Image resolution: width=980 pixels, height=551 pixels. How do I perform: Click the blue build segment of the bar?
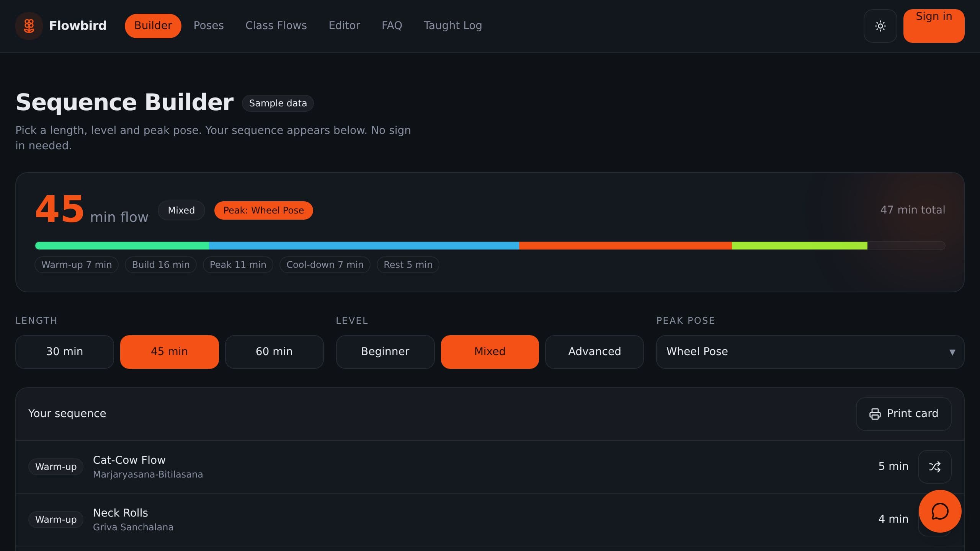(x=364, y=246)
